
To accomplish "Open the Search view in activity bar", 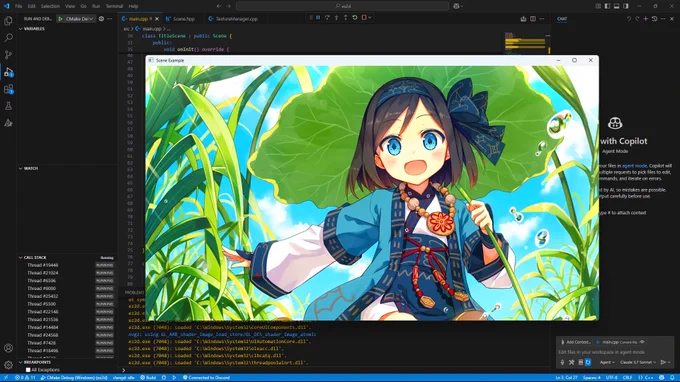I will click(x=8, y=38).
